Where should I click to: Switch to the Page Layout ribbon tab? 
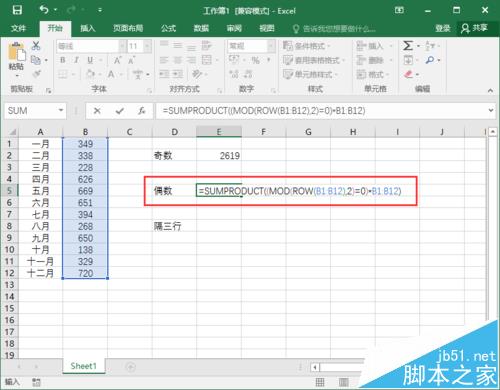128,28
